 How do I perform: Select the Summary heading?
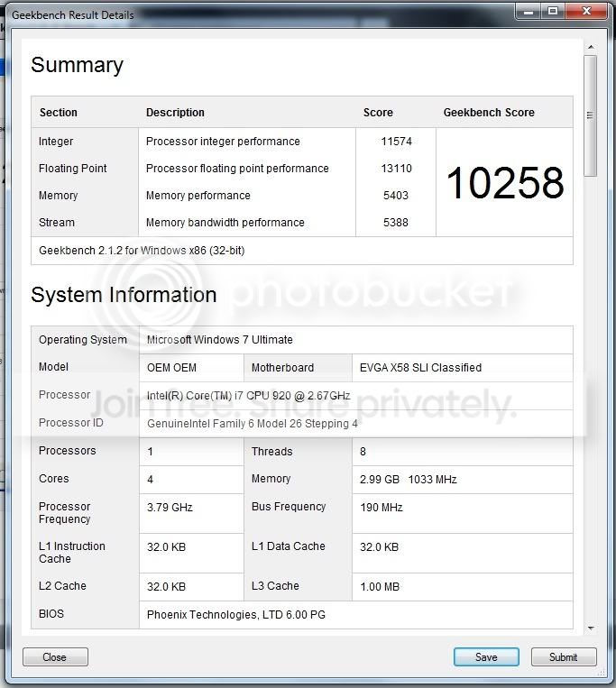77,65
